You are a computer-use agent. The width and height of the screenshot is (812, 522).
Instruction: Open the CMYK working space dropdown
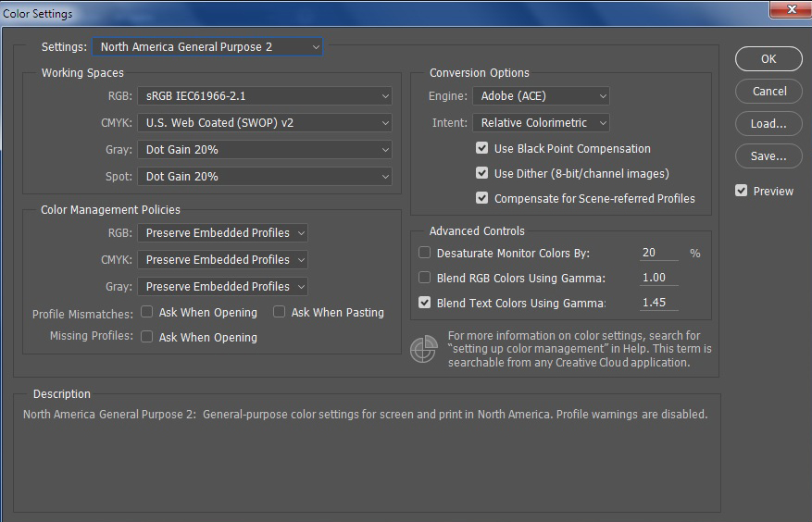(x=265, y=122)
